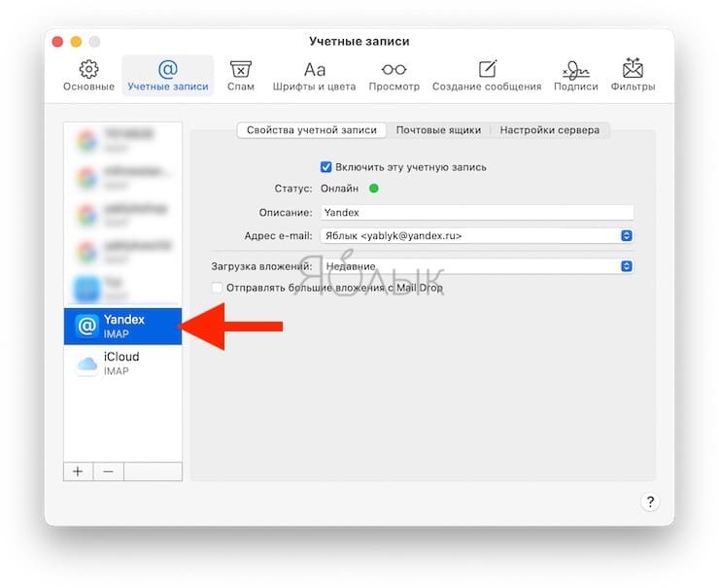This screenshot has width=719, height=588.
Task: Select the blurred blue-icon account above Yandex
Action: pyautogui.click(x=122, y=289)
